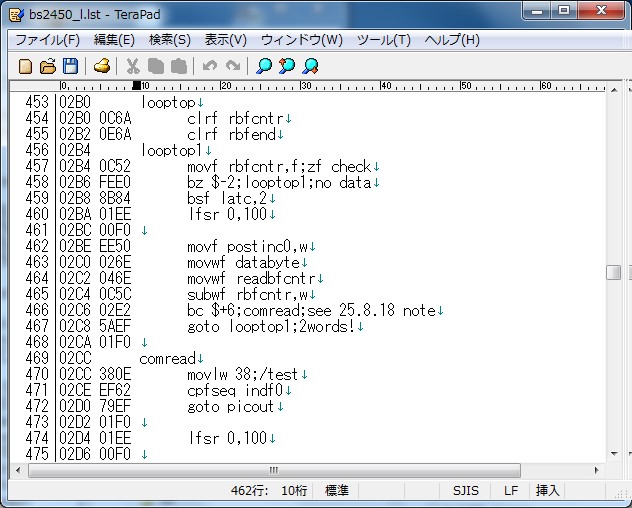Click the horizontal scrollbar right arrow
Image resolution: width=632 pixels, height=508 pixels.
(597, 470)
